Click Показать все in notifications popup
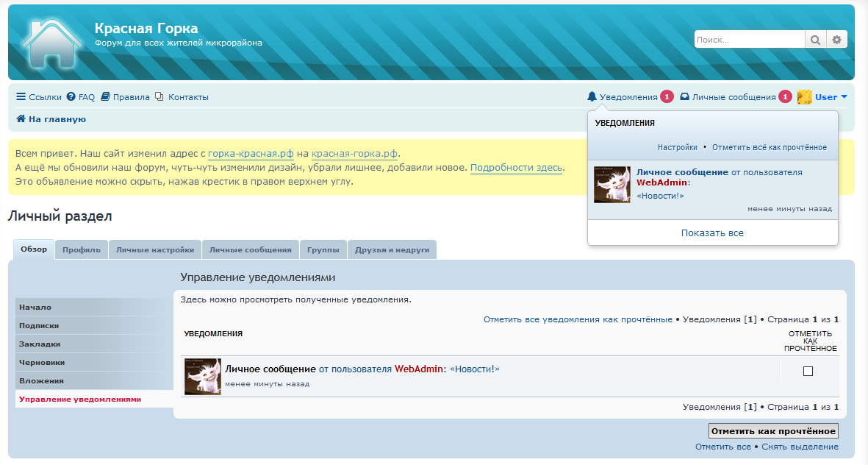The width and height of the screenshot is (868, 465). 712,233
